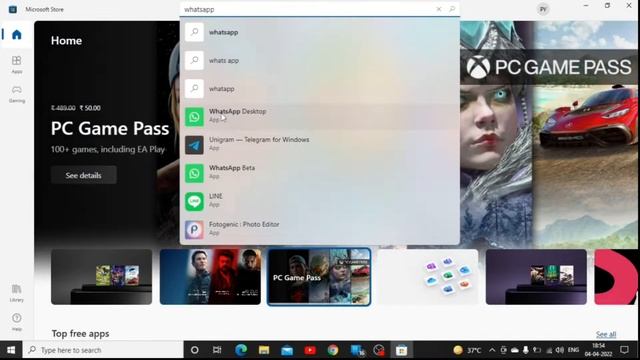Click the search magnifier icon in the search box
This screenshot has width=640, height=360.
pos(452,9)
